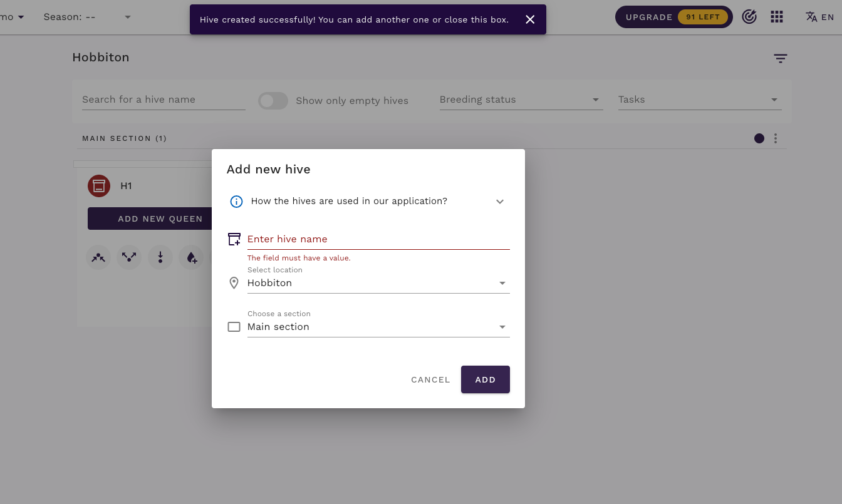Viewport: 842px width, 504px height.
Task: Click the split hive icon under H1
Action: click(x=129, y=257)
